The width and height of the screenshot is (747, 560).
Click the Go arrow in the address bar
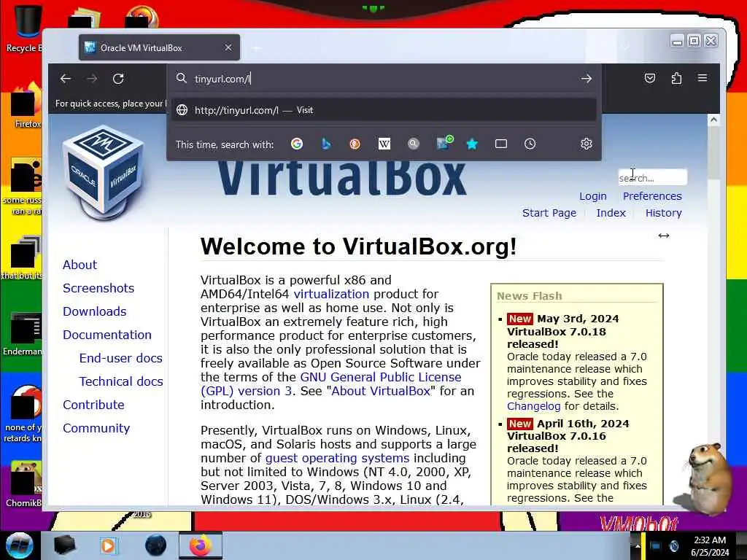pyautogui.click(x=586, y=79)
